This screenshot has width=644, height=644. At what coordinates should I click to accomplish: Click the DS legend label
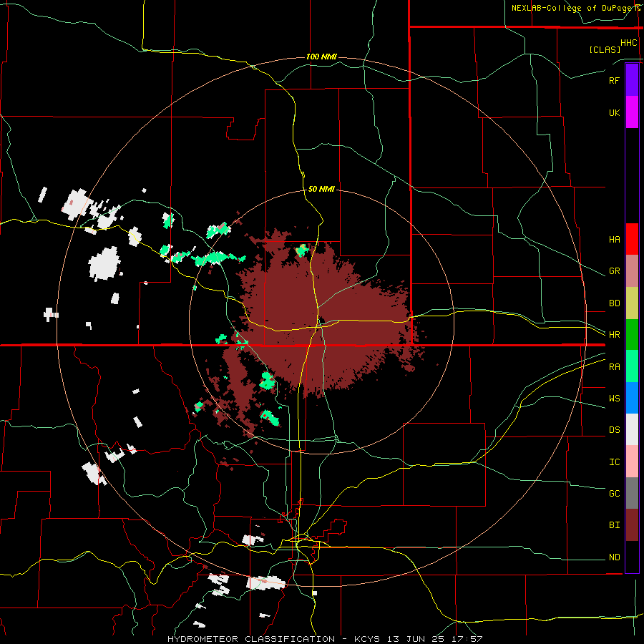614,430
